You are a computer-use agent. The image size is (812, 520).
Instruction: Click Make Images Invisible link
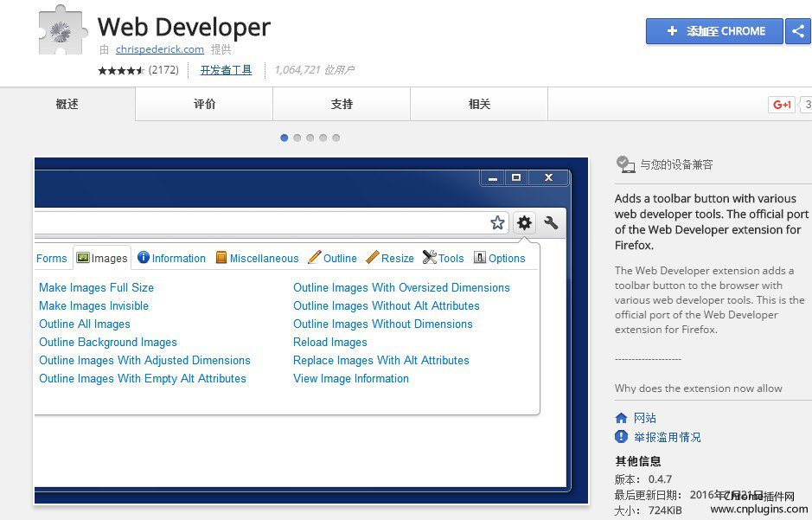93,305
